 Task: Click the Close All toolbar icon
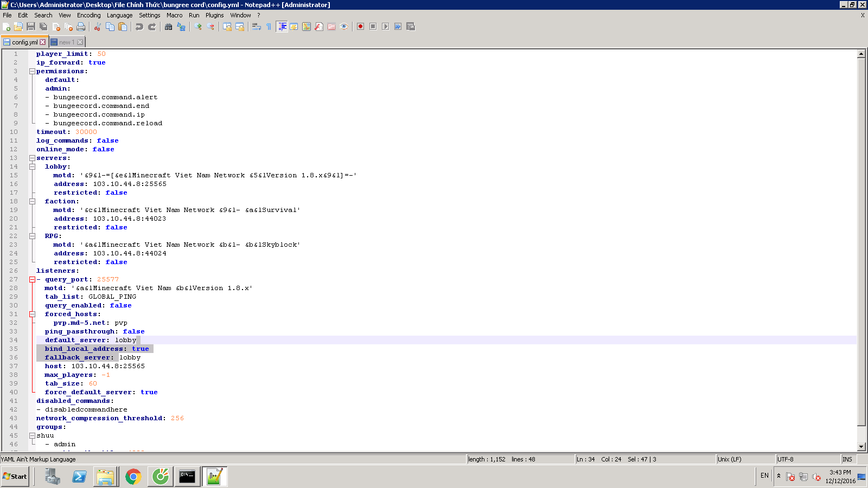click(x=68, y=27)
